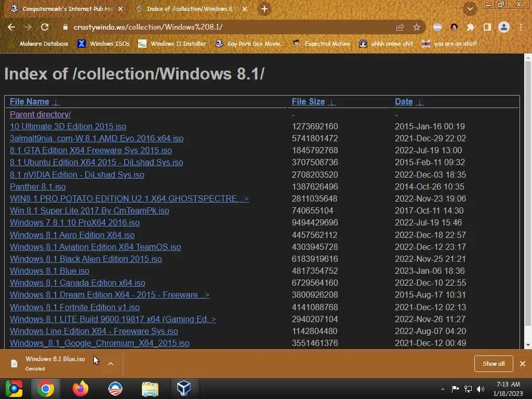Image resolution: width=532 pixels, height=399 pixels.
Task: Click the site lock icon in address bar
Action: pos(65,27)
